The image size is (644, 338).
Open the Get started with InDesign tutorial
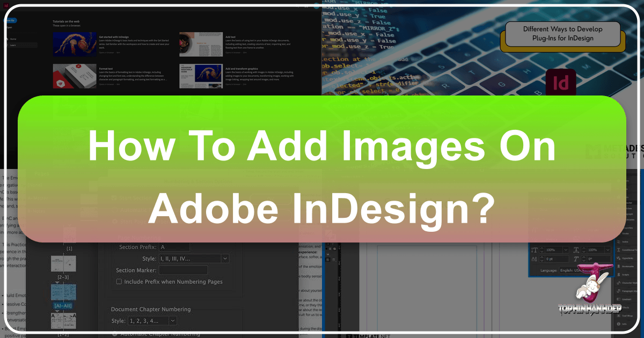[75, 45]
